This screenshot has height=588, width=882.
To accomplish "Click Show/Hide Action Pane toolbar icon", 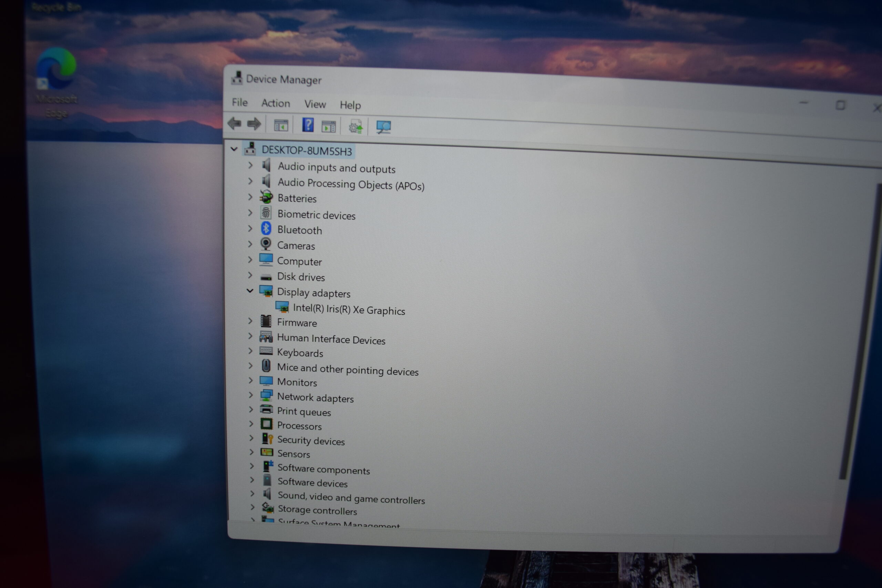I will point(328,127).
